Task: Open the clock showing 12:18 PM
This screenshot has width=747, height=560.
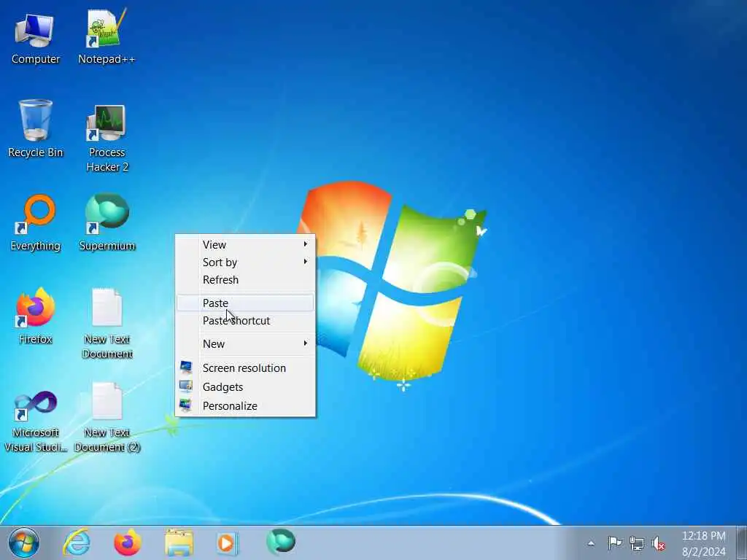Action: [x=704, y=543]
